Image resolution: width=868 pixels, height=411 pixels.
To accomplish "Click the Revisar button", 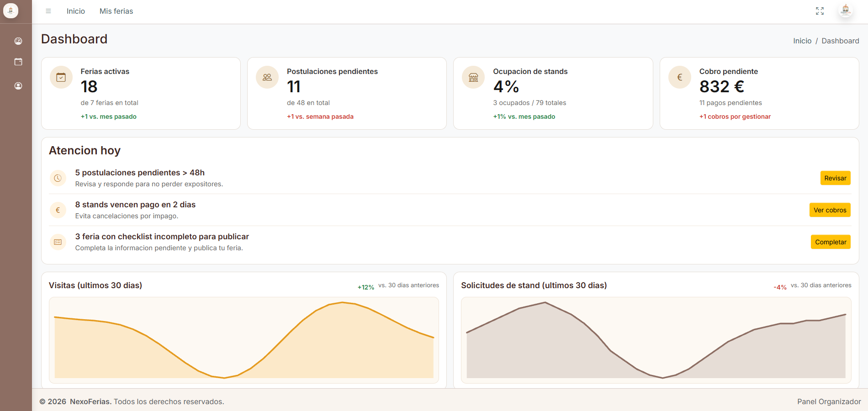I will pos(835,178).
